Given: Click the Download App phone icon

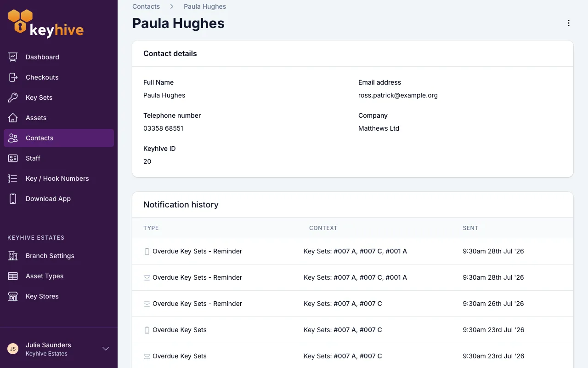Looking at the screenshot, I should 13,199.
